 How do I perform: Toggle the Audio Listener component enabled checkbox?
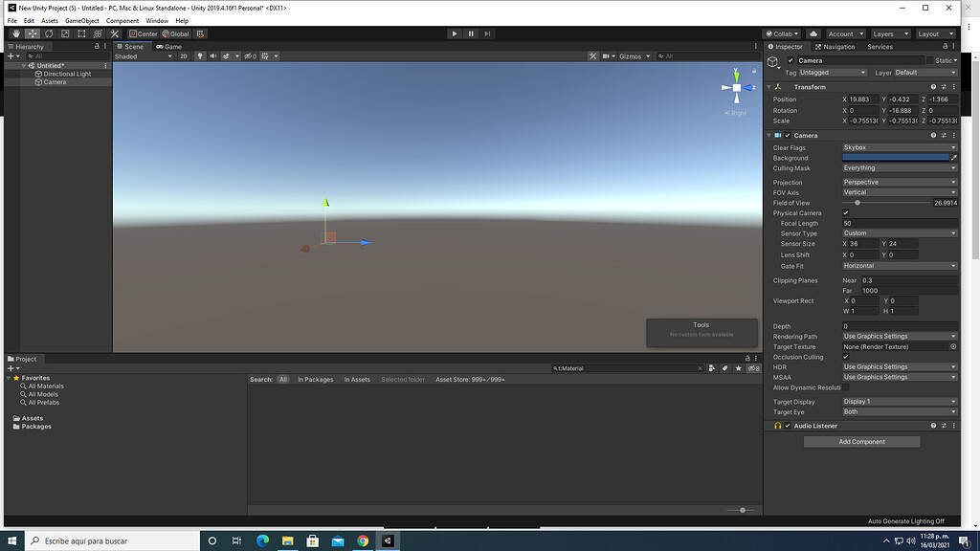(787, 426)
